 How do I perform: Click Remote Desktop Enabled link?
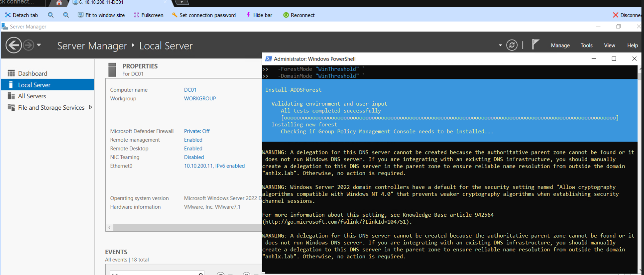point(193,149)
